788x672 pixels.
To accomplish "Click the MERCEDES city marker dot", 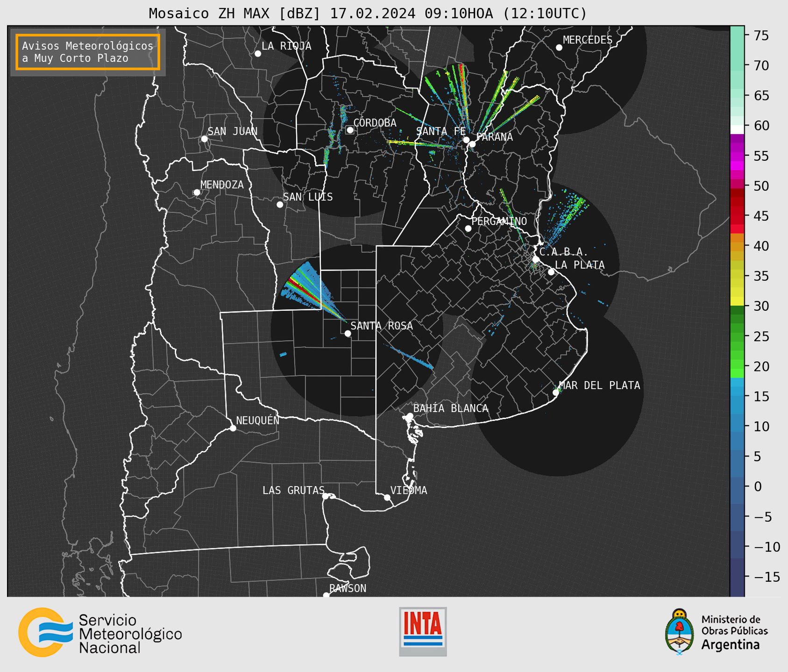I will tap(559, 48).
